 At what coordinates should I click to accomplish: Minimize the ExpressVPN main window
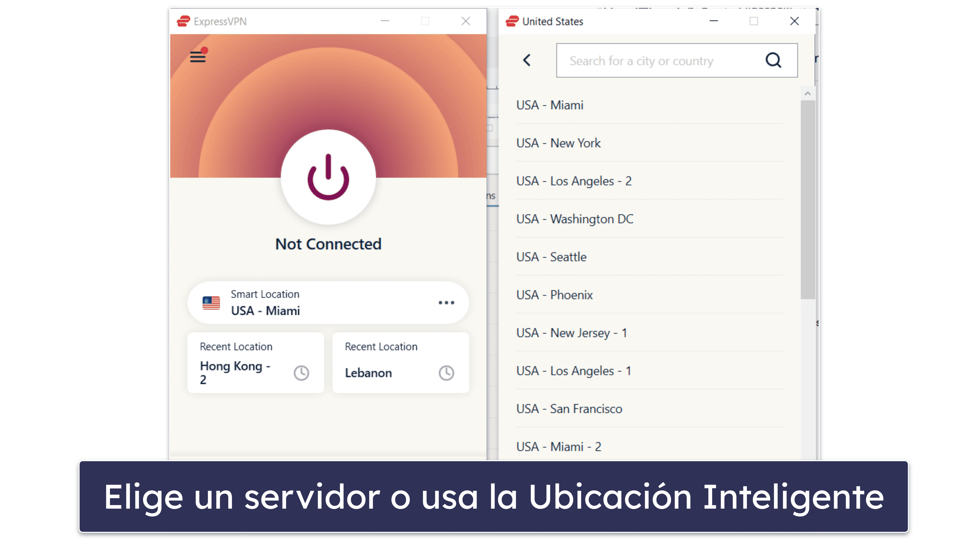pos(385,21)
